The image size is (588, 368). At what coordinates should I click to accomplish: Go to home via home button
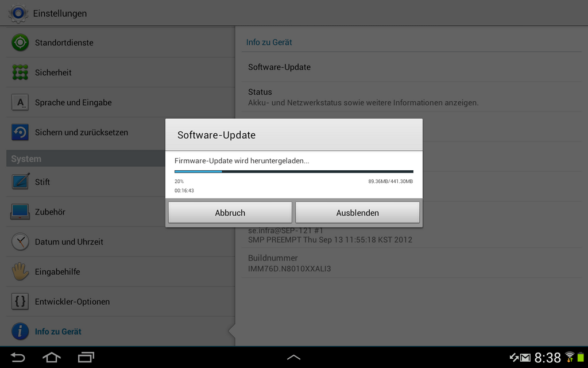(52, 357)
